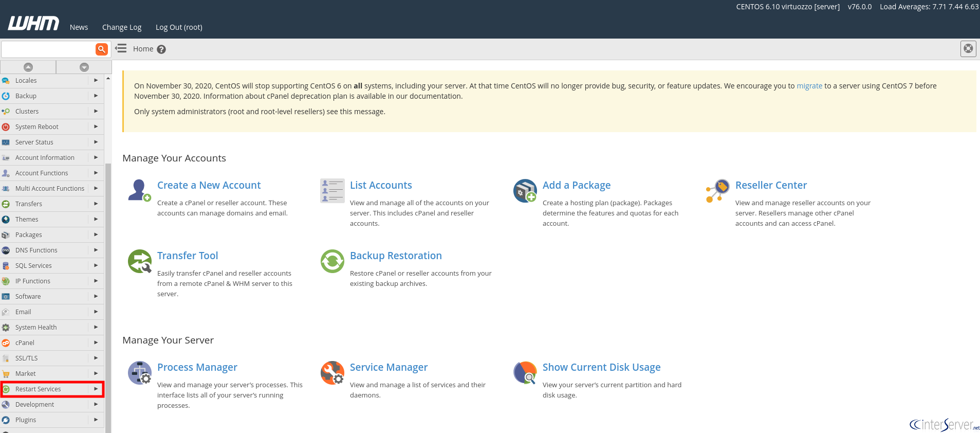Click the Create a New Account user icon
The image size is (980, 433).
coord(139,191)
